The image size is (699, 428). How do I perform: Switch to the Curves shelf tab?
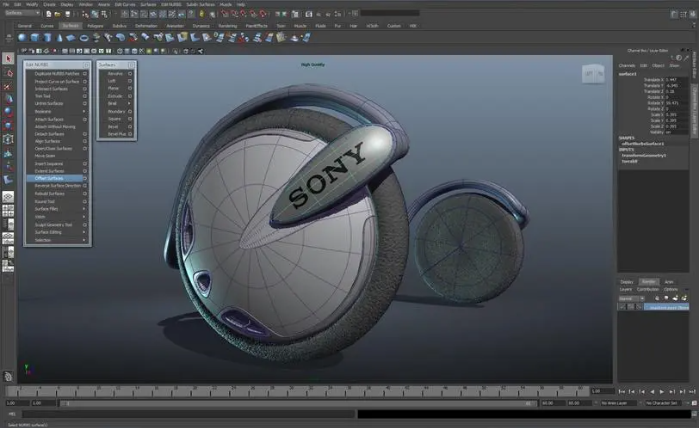coord(47,26)
